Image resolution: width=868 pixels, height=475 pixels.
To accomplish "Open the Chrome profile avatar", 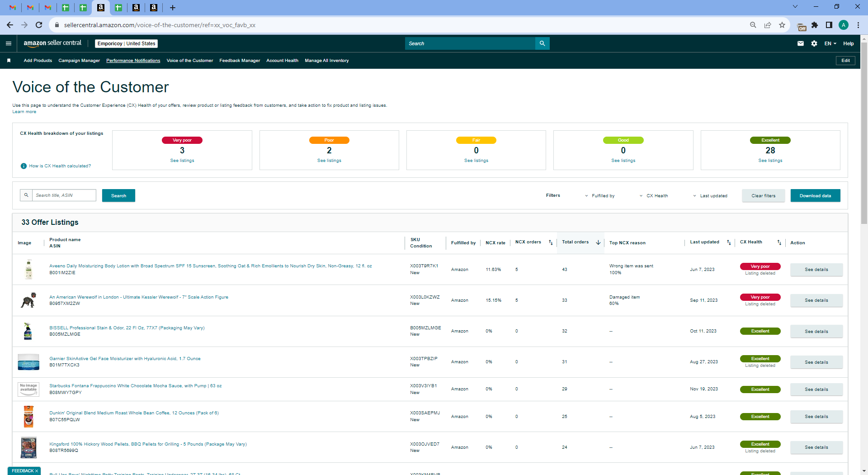I will [844, 25].
